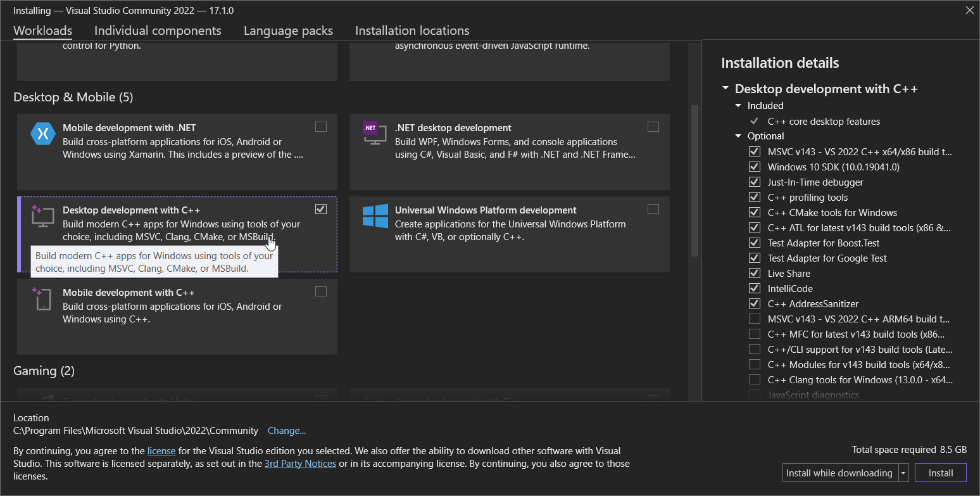Click the Xamarin Mobile development .NET icon
The image size is (980, 496).
pyautogui.click(x=43, y=134)
